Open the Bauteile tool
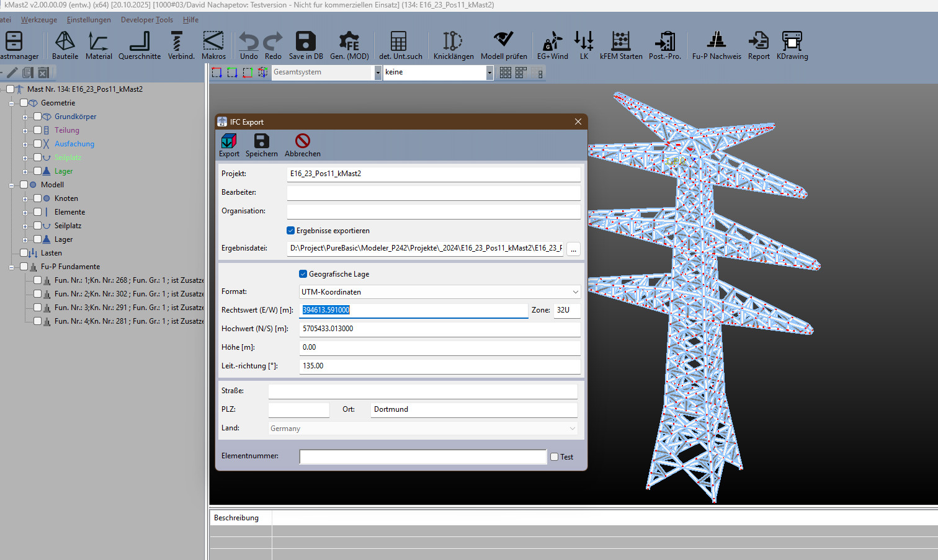Screen dimensions: 938x560 click(65, 42)
